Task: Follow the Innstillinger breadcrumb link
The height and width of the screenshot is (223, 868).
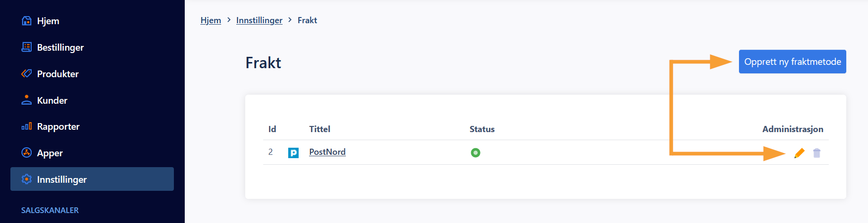Action: [x=259, y=20]
